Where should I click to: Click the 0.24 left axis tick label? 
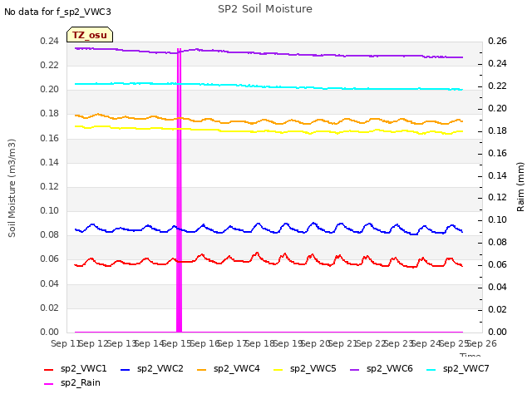(50, 41)
